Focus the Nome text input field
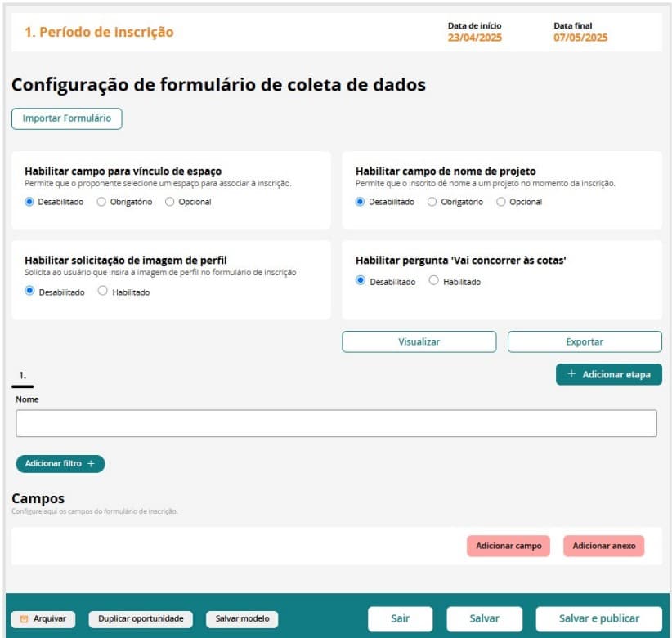Image resolution: width=672 pixels, height=638 pixels. click(336, 423)
